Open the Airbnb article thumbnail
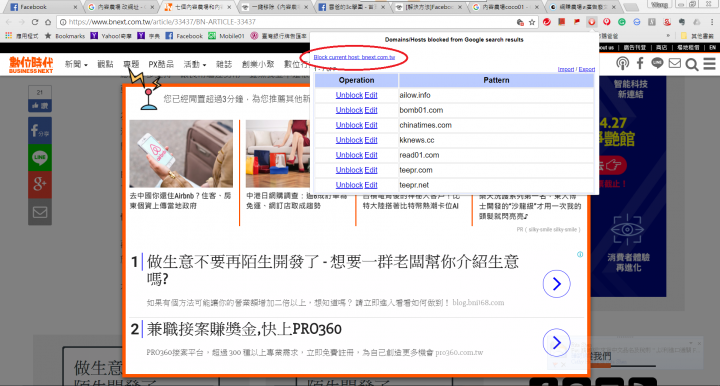Viewport: 720px width, 386px height. tap(181, 154)
